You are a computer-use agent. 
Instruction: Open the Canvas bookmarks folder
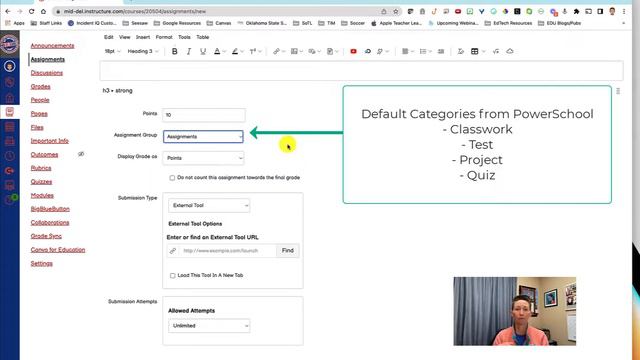pos(219,23)
